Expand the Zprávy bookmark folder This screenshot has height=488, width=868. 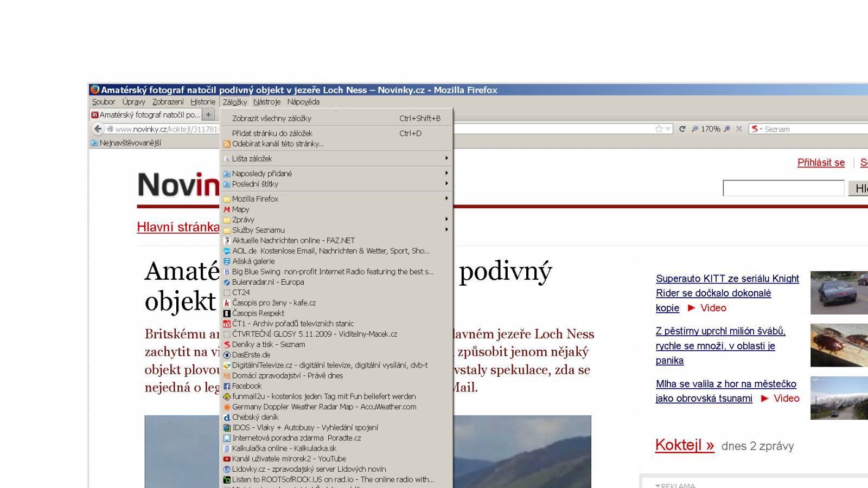point(336,220)
